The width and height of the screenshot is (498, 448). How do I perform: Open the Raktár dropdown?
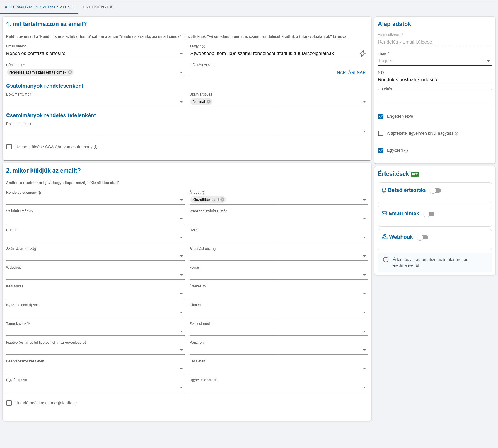coord(95,237)
